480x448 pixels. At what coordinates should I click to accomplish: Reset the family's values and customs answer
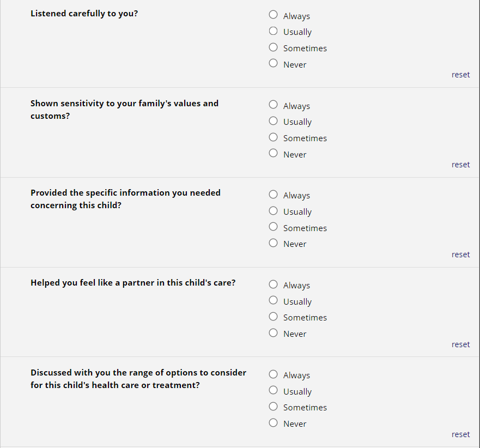[x=460, y=165]
